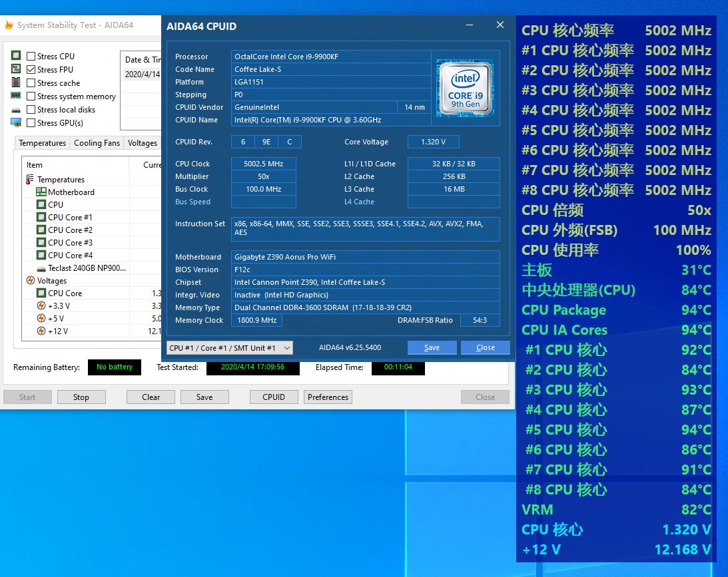Click the Clear button in Stability Test
Viewport: 728px width, 577px height.
coord(151,397)
